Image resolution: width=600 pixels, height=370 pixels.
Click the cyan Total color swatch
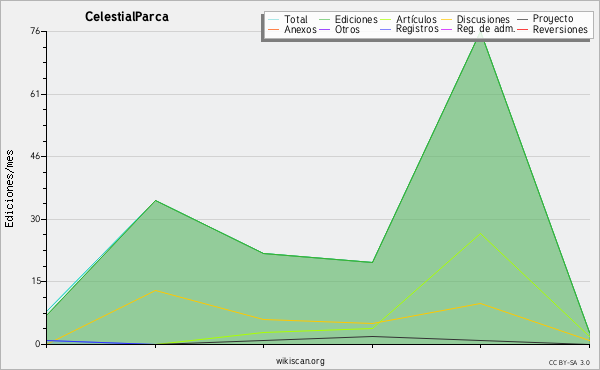coord(274,19)
